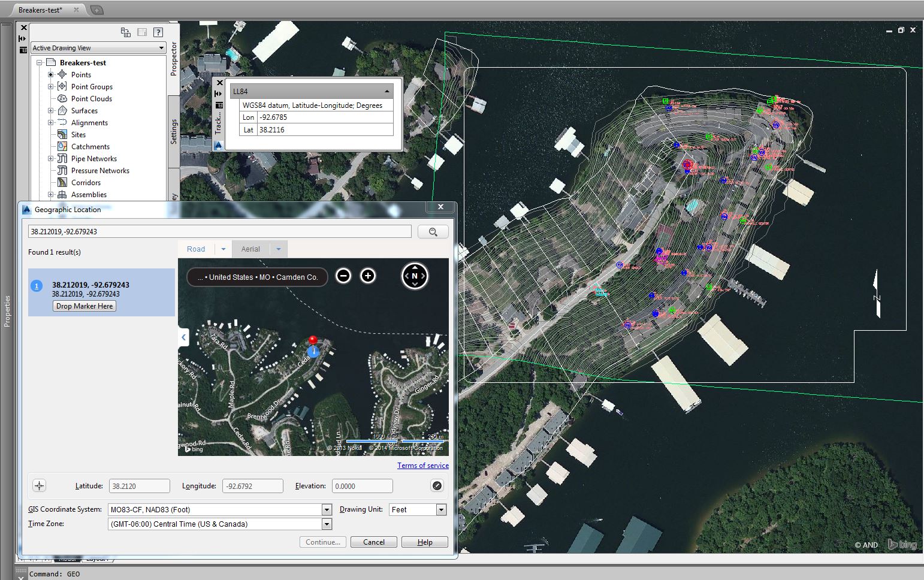Click the Drop Marker Here button
The width and height of the screenshot is (924, 580).
(x=84, y=306)
